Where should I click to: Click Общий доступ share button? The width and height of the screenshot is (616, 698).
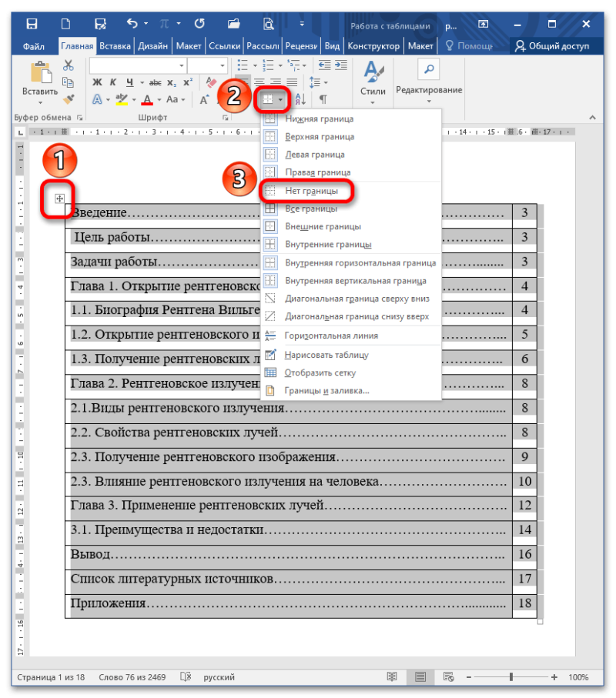point(552,46)
